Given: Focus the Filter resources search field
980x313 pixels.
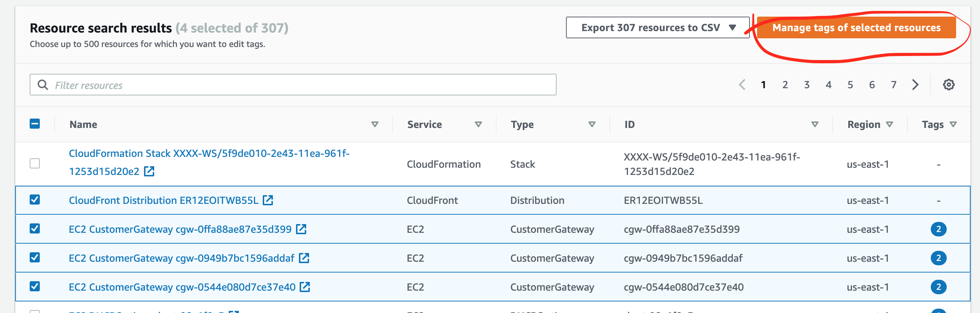Looking at the screenshot, I should [x=293, y=85].
